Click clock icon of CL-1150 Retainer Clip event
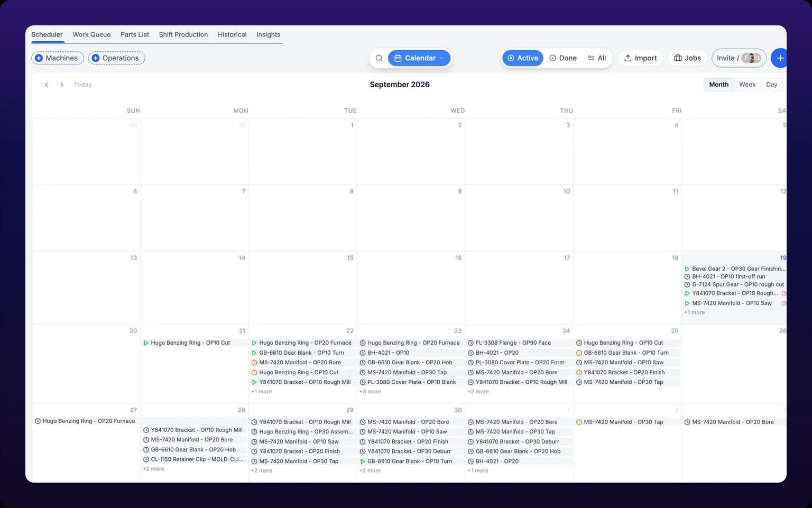Image resolution: width=812 pixels, height=508 pixels. coord(146,459)
